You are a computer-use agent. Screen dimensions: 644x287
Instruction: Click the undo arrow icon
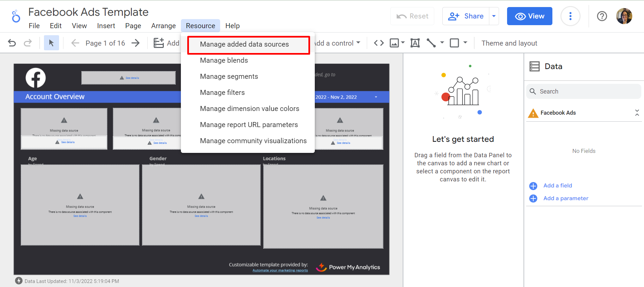pyautogui.click(x=12, y=43)
